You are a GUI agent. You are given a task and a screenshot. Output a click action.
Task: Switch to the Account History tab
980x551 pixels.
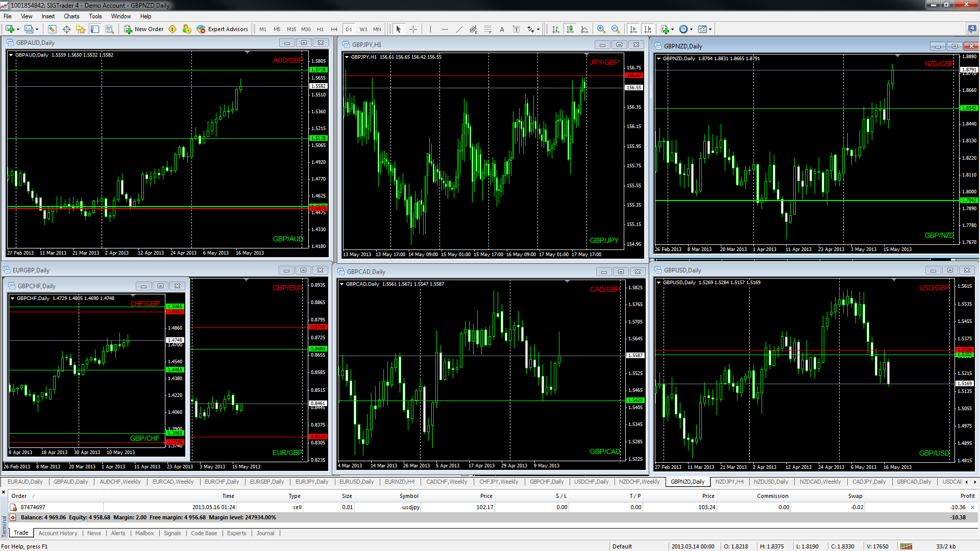click(58, 533)
